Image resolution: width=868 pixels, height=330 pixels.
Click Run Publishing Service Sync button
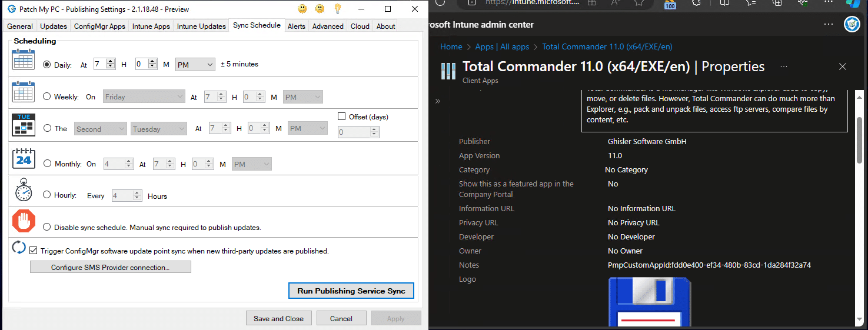point(351,291)
